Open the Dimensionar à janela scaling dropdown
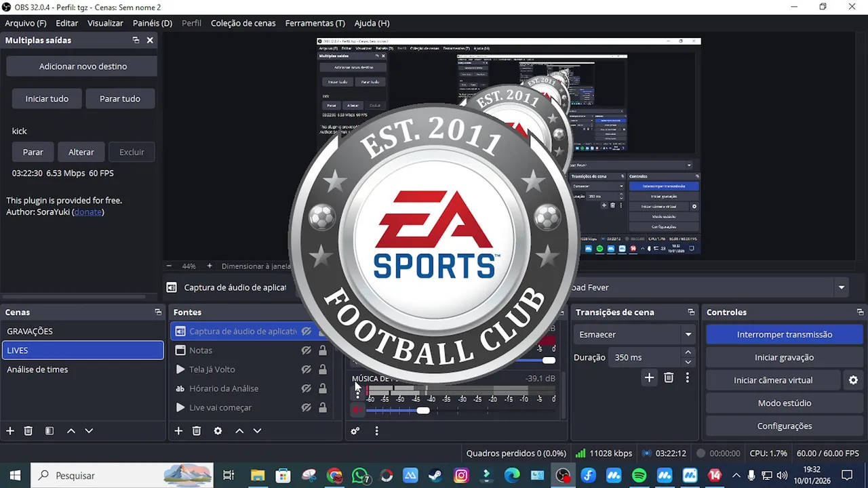The image size is (868, 488). [x=256, y=266]
